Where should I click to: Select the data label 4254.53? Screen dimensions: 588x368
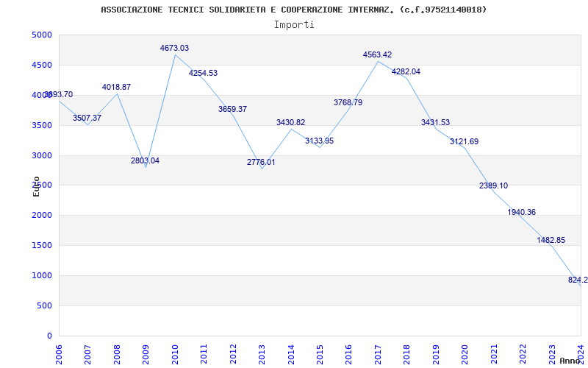tap(203, 73)
